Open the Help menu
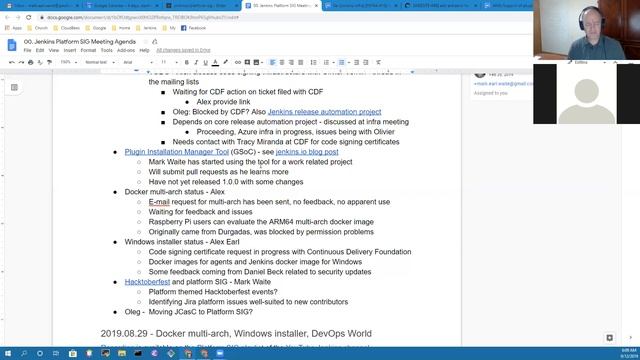Image resolution: width=640 pixels, height=360 pixels. [x=144, y=50]
